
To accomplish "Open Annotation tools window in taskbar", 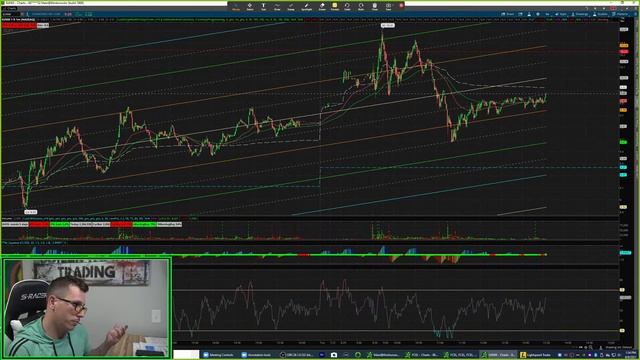I will point(256,355).
